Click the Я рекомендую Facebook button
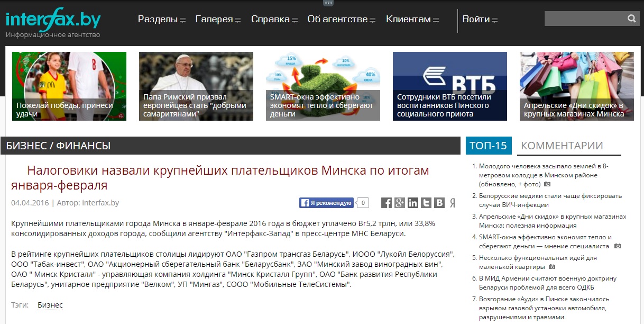 pyautogui.click(x=326, y=203)
